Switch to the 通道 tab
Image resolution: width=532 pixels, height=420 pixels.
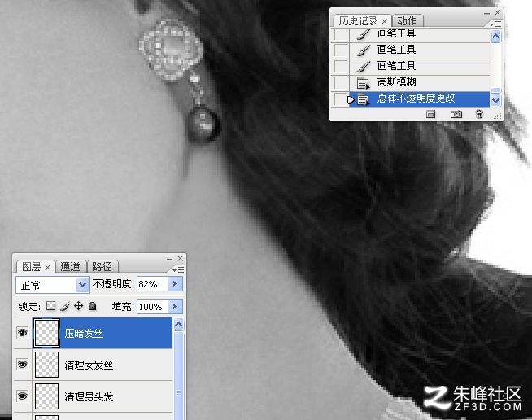point(70,266)
